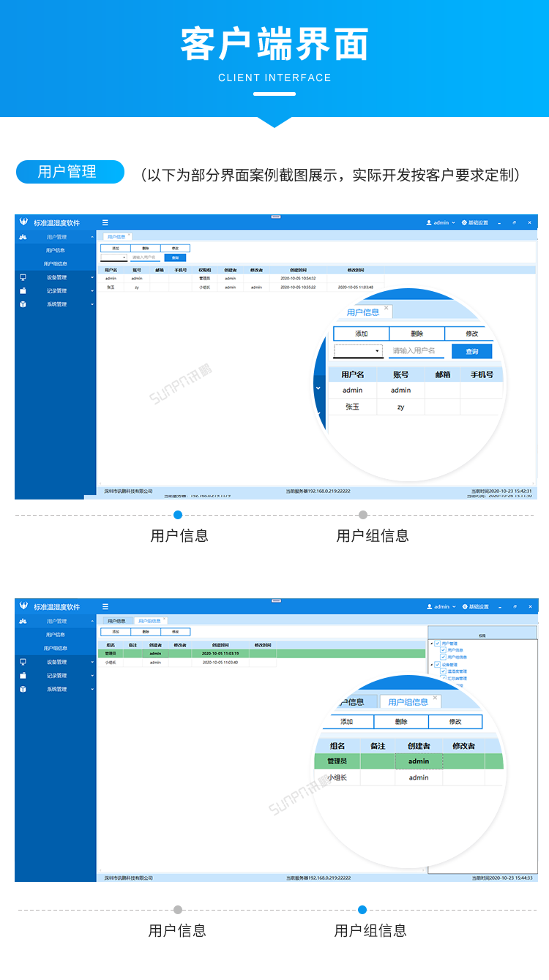This screenshot has width=549, height=980.
Task: Expand 记录管理 sidebar chevron in the upper window
Action: tap(92, 291)
